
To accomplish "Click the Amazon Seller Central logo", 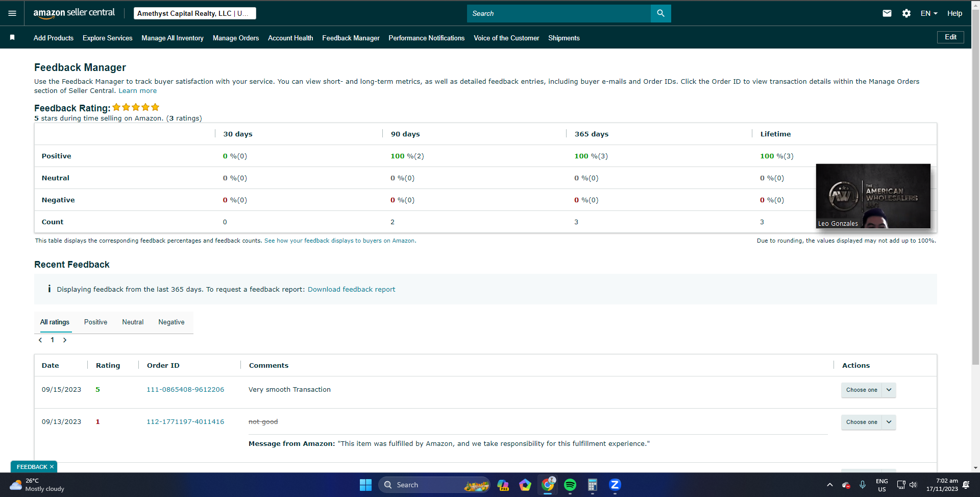I will (74, 13).
